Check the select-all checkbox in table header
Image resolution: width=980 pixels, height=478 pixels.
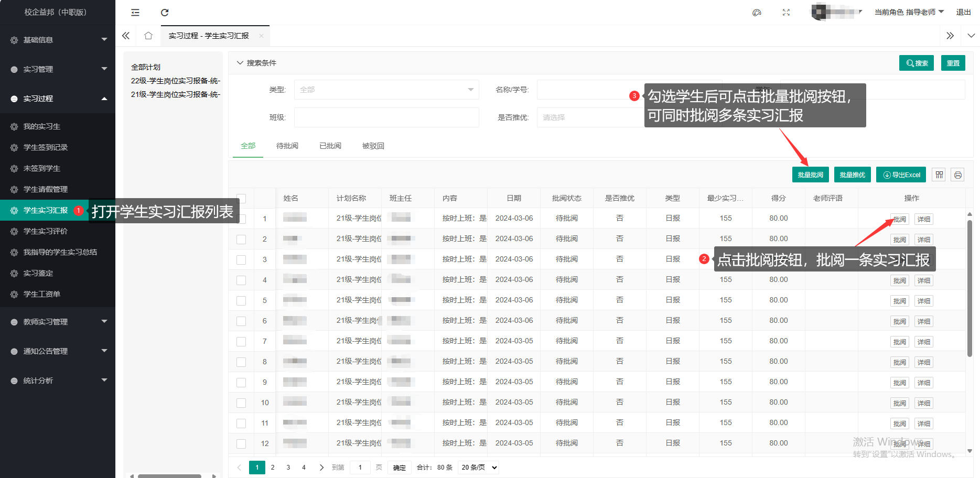[x=241, y=199]
